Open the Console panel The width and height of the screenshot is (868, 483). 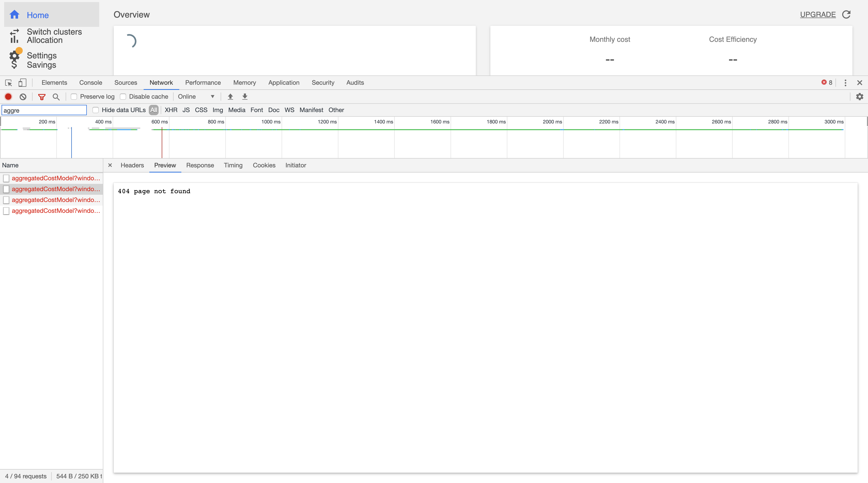point(90,82)
